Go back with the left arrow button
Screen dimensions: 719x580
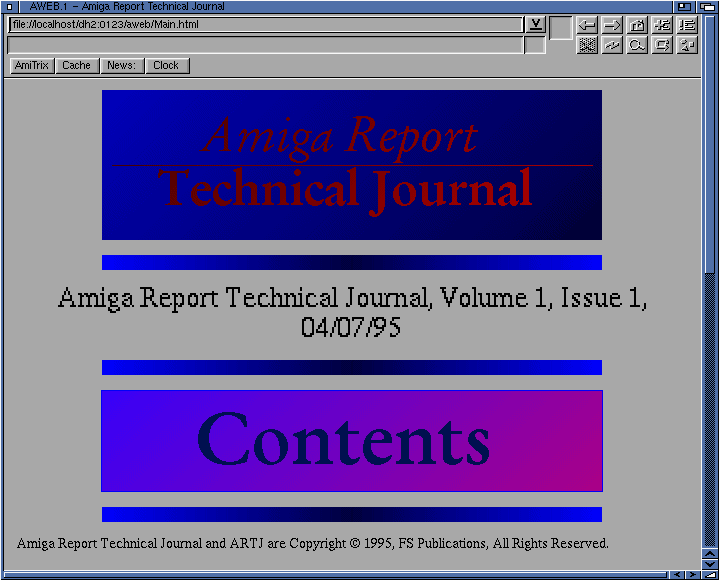(x=586, y=25)
